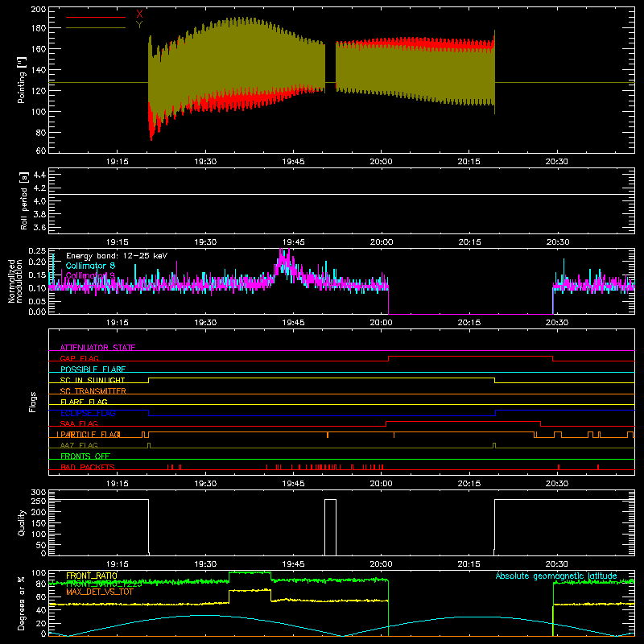The image size is (644, 644).
Task: Select the orange MAX_DET_VS_TOT legend label
Action: click(x=99, y=592)
